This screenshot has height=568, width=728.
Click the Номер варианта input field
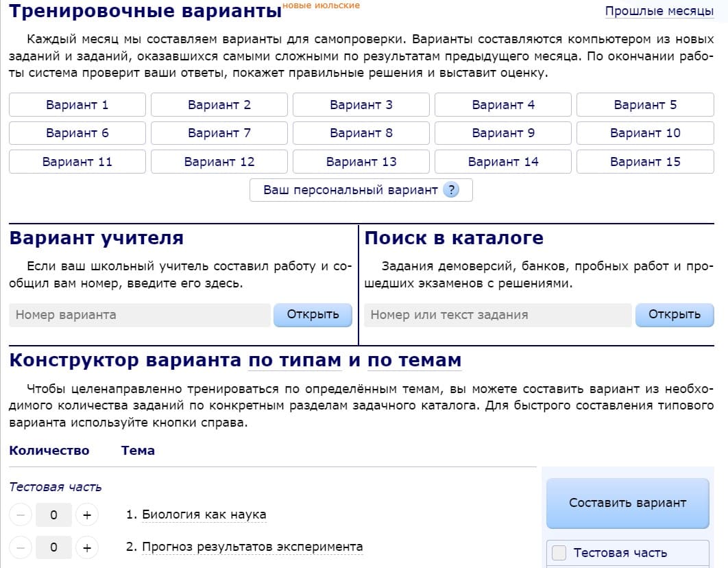pos(140,315)
